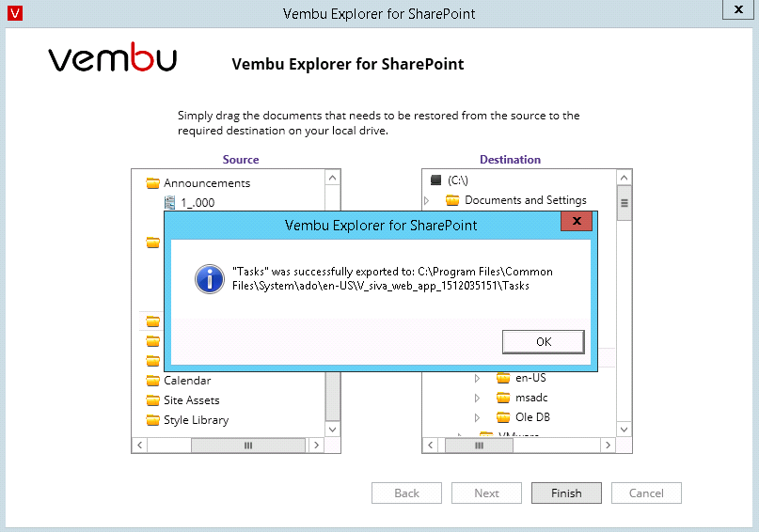
Task: Select en-US in Destination tree
Action: click(530, 378)
